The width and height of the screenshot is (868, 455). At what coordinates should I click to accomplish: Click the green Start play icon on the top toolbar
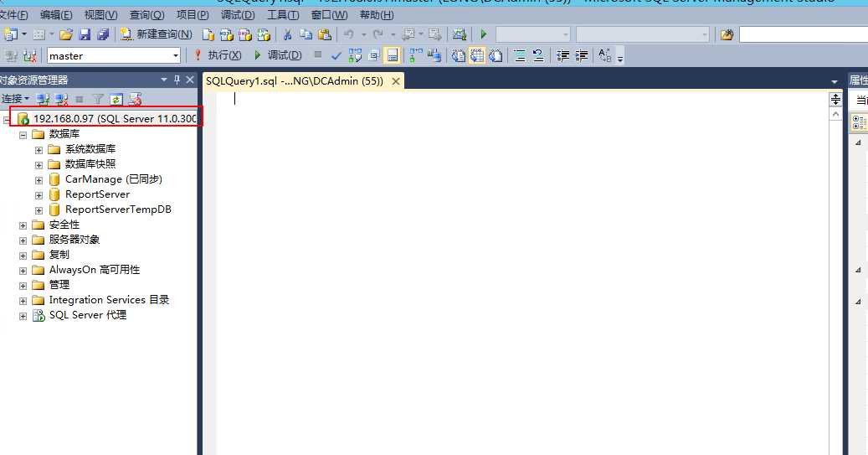pyautogui.click(x=483, y=34)
